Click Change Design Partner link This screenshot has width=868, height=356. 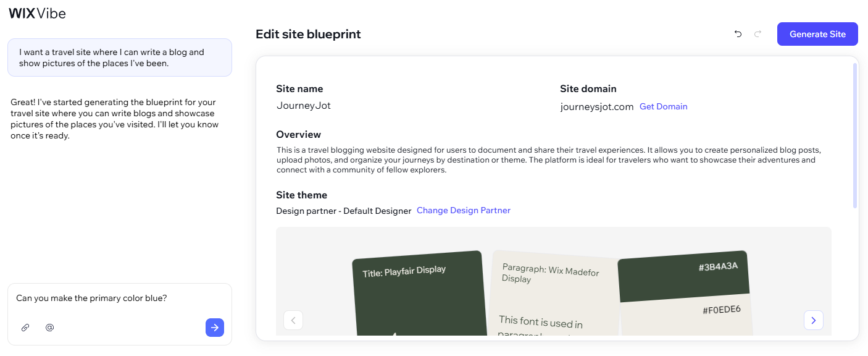click(464, 210)
